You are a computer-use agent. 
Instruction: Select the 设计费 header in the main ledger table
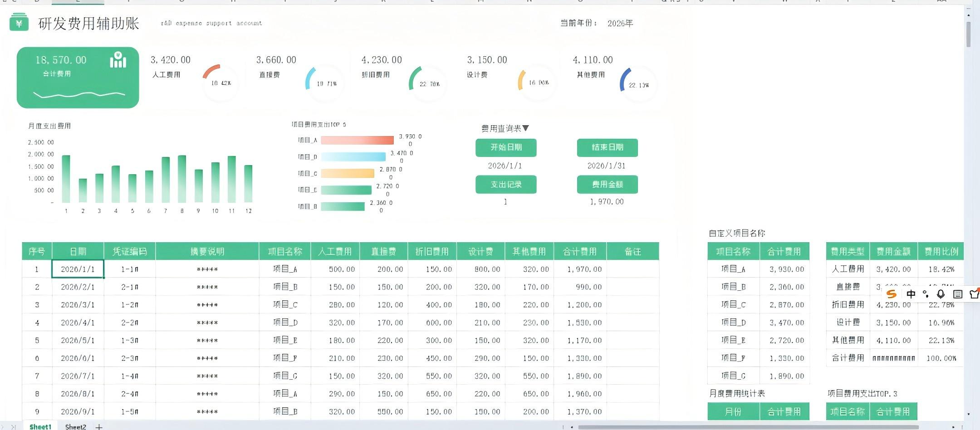[x=480, y=251]
